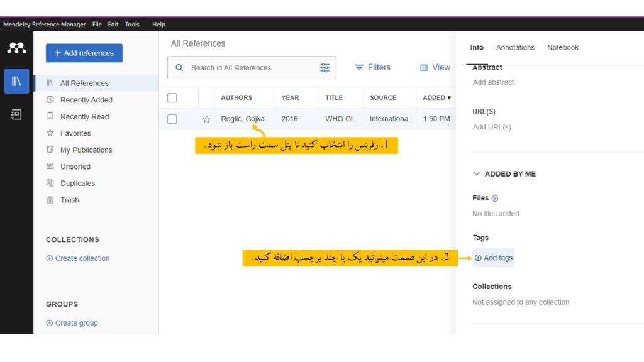Viewport: 644px width, 362px height.
Task: Click the Mendeley logo icon
Action: coord(16,48)
